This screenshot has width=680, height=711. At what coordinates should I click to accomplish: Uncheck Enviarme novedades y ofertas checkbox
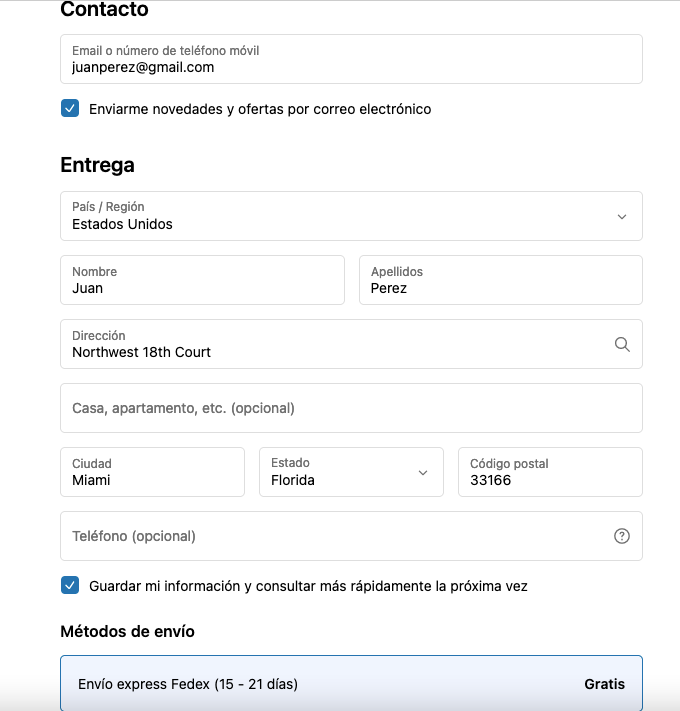[70, 108]
